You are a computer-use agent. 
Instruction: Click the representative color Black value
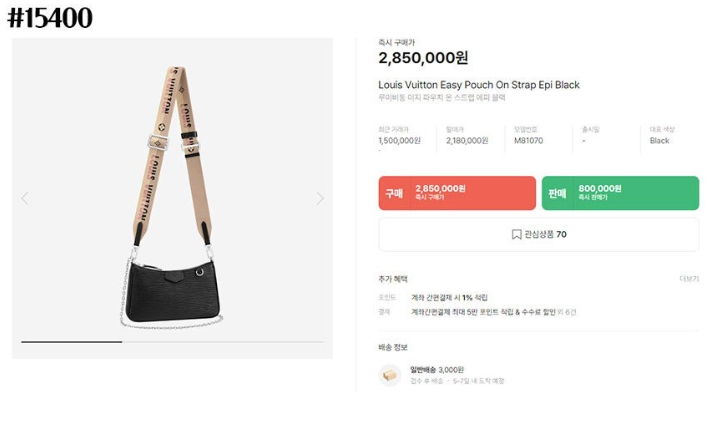(x=659, y=141)
